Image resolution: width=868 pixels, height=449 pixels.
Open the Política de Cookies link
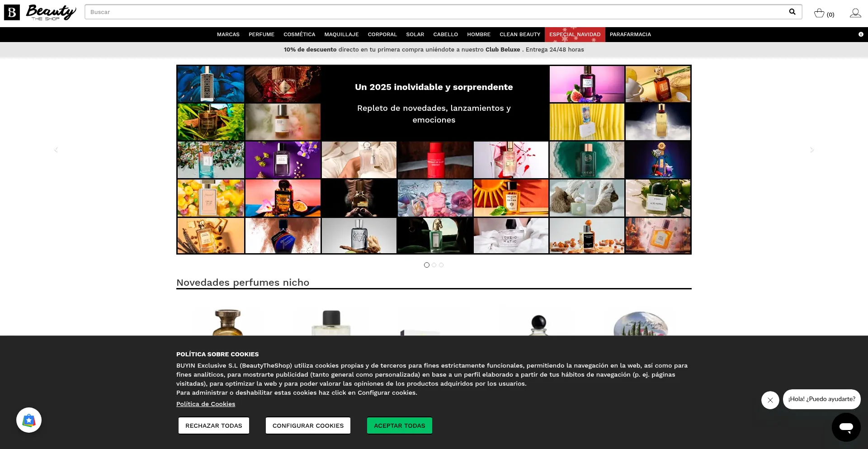point(206,404)
